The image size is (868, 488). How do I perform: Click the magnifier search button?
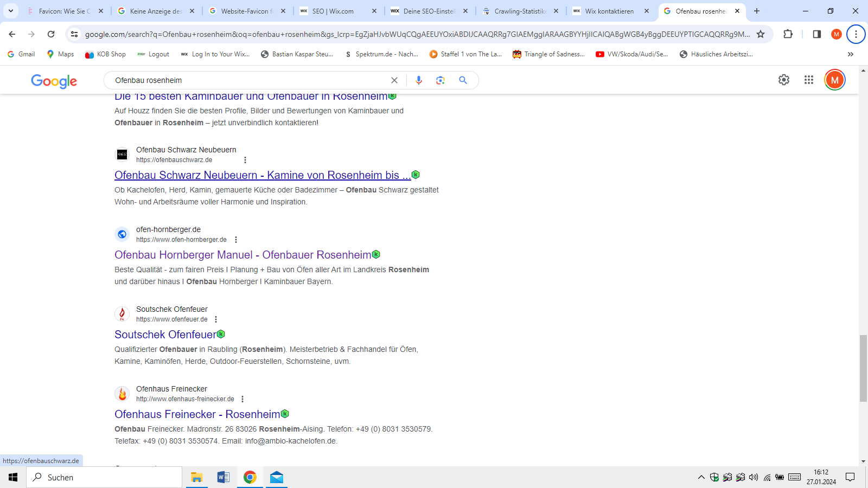click(x=463, y=80)
